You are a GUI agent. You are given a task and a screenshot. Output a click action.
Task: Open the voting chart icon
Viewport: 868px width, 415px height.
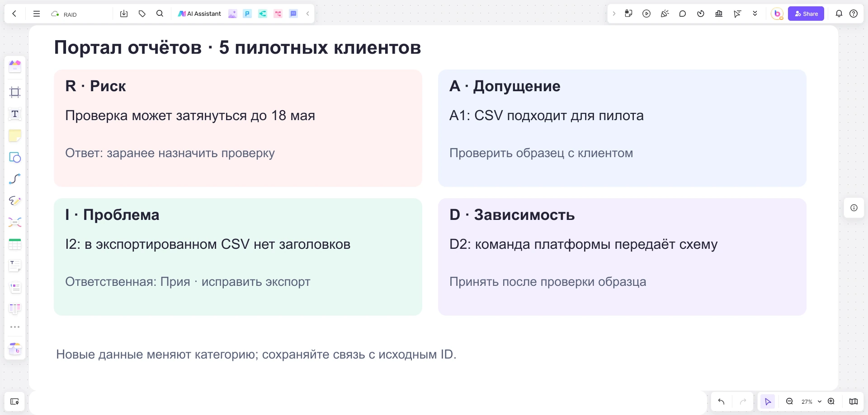pos(719,14)
